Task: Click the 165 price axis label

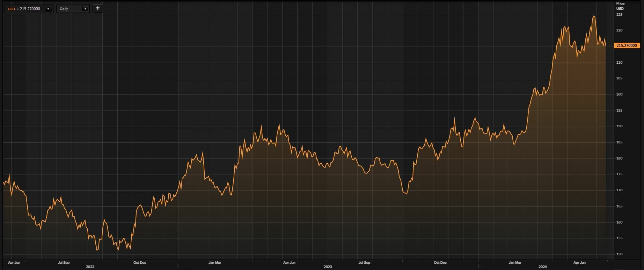Action: (x=619, y=206)
